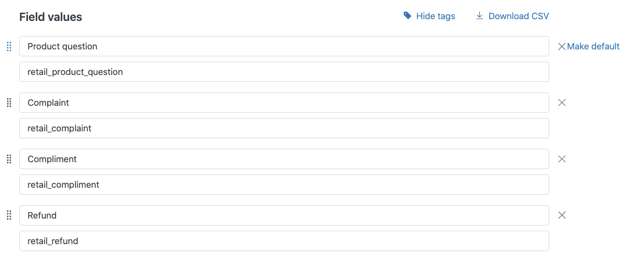Screen dimensions: 644x254
Task: Edit the retail_refund tag field
Action: point(284,241)
